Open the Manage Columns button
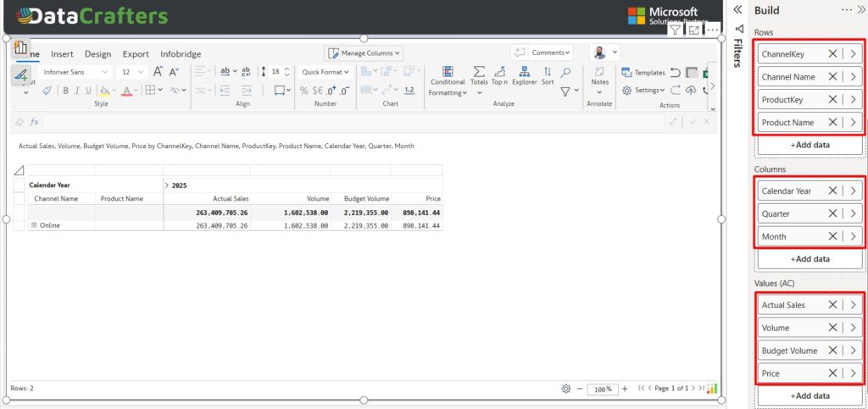 (363, 53)
